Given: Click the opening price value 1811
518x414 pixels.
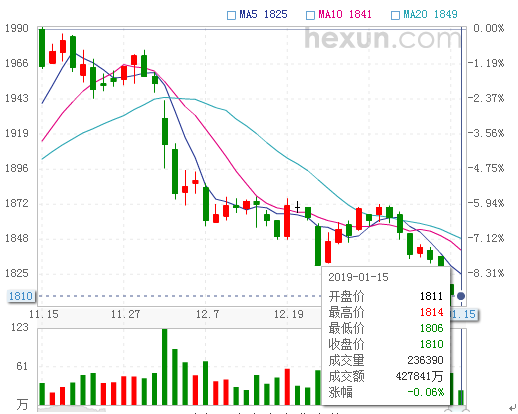Looking at the screenshot, I should [x=431, y=296].
